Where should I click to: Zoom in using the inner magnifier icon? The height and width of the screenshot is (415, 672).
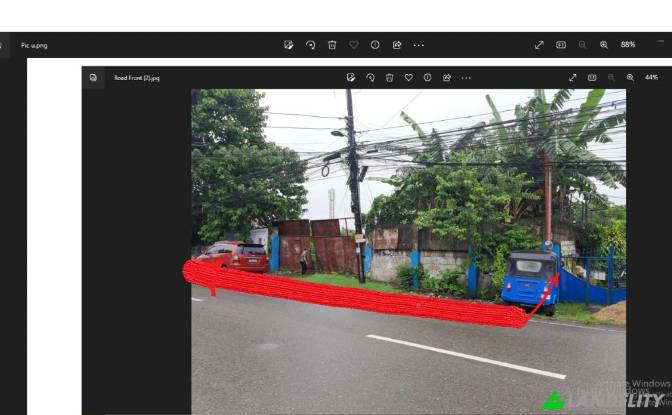630,77
